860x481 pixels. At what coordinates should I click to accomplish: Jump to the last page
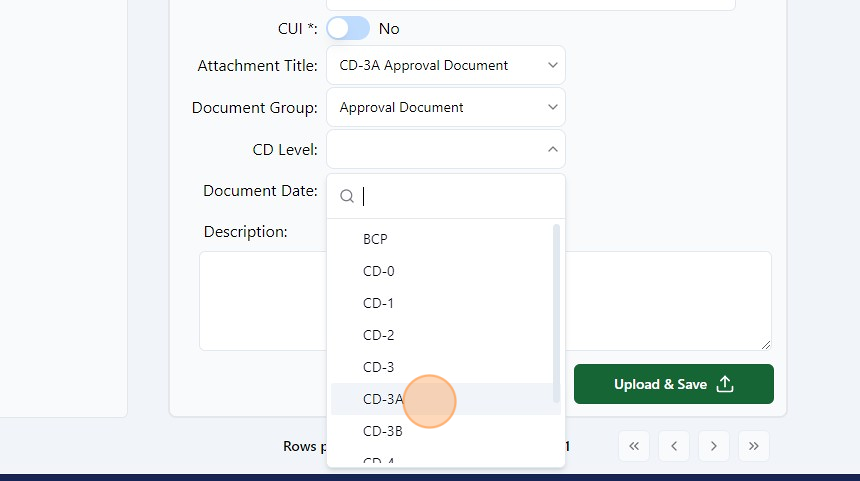pos(754,445)
